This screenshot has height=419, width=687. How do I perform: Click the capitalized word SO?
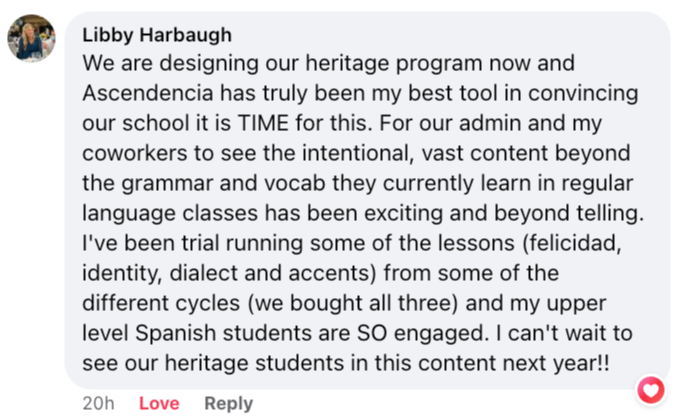(372, 333)
